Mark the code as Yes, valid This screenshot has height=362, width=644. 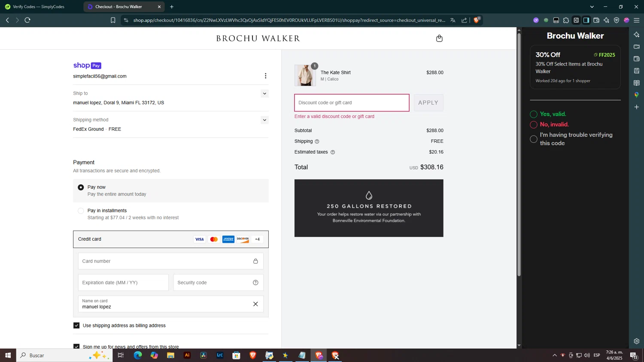534,114
